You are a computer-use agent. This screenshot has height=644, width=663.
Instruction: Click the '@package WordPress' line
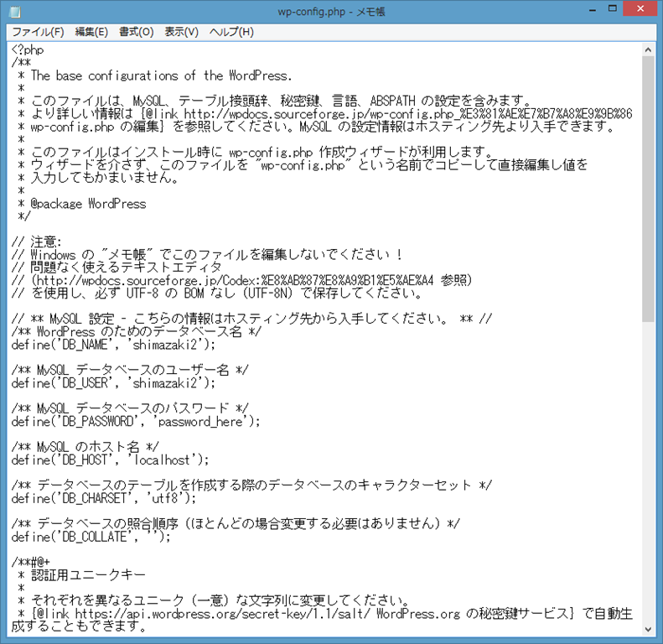click(x=82, y=204)
